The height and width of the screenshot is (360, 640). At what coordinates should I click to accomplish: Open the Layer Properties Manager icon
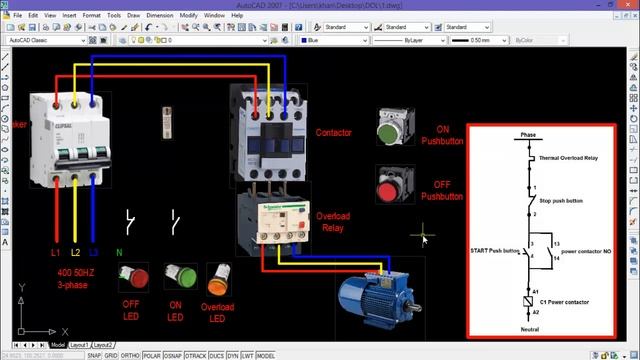(x=122, y=40)
